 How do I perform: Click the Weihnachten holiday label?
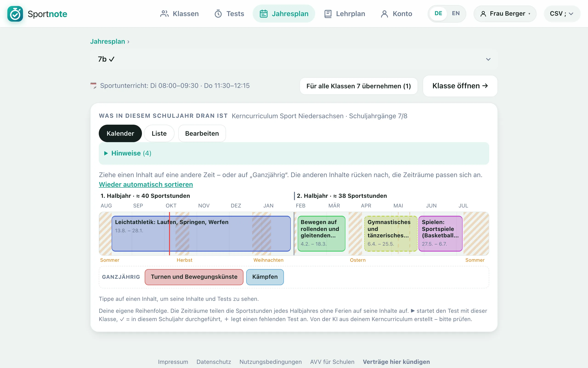[x=268, y=260]
